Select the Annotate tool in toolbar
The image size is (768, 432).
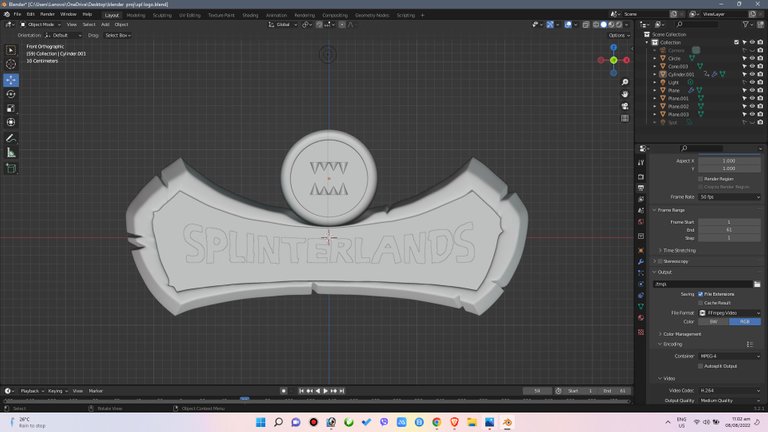pyautogui.click(x=11, y=139)
